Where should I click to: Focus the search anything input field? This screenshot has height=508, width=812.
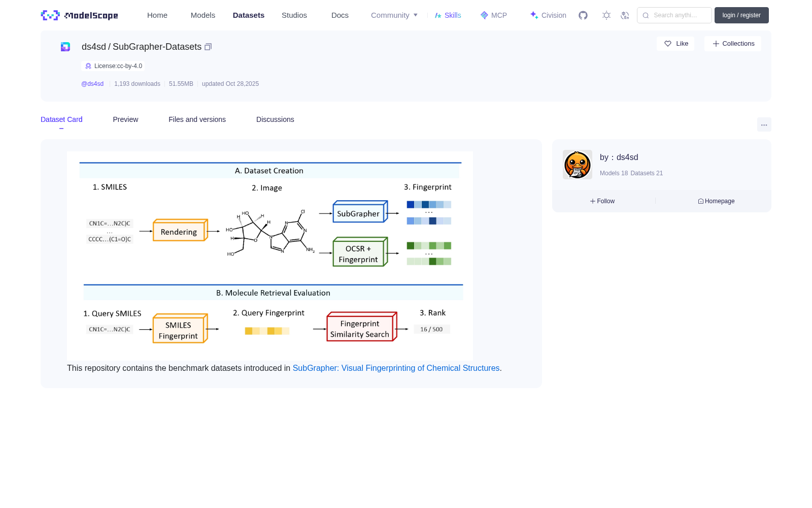674,15
